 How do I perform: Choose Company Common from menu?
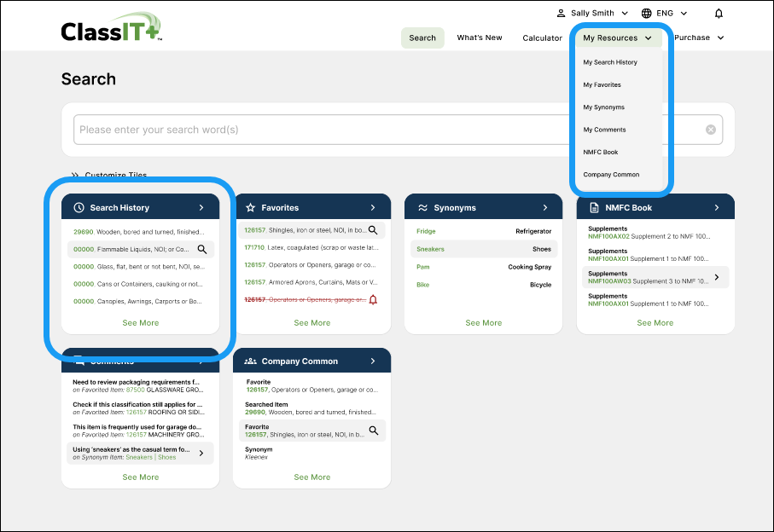pos(611,175)
